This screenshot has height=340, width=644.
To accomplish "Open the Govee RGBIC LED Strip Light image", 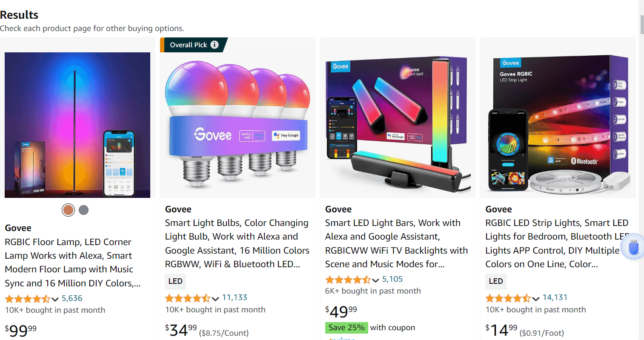I will point(558,123).
